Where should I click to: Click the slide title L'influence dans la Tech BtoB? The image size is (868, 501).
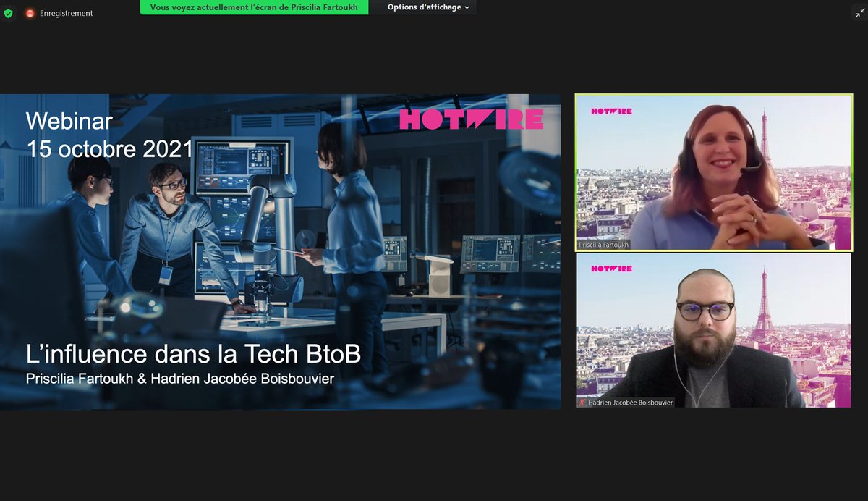tap(193, 355)
